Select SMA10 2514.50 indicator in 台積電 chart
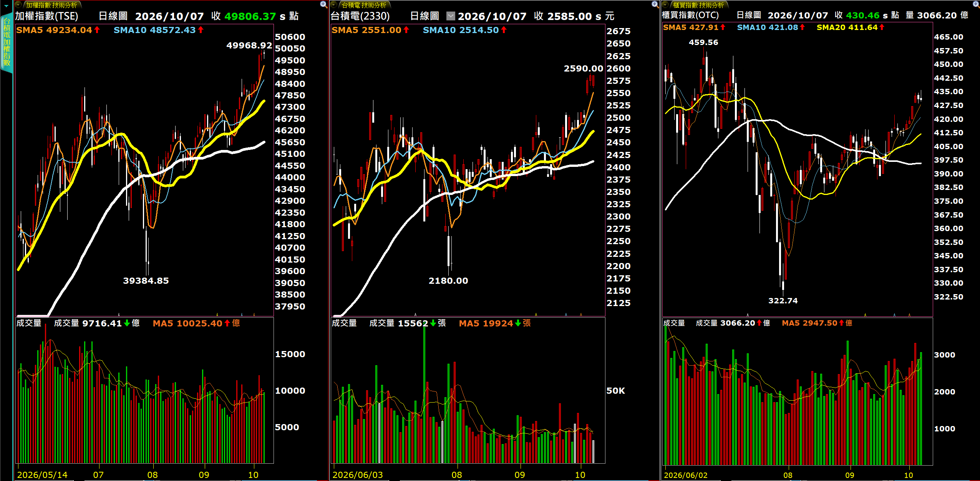The height and width of the screenshot is (481, 980). point(465,30)
